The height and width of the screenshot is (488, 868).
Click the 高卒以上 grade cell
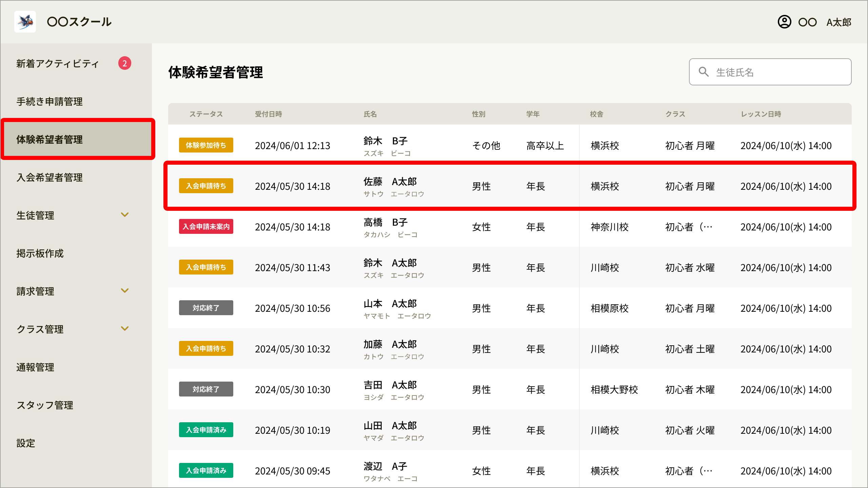[x=545, y=145]
